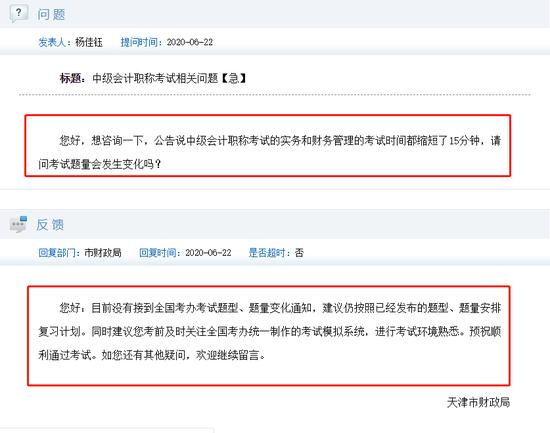Click the 提问时间 label

139,42
